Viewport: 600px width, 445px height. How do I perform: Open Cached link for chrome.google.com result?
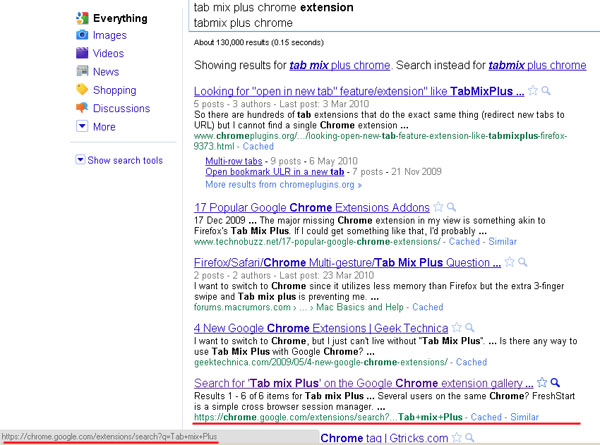486,417
